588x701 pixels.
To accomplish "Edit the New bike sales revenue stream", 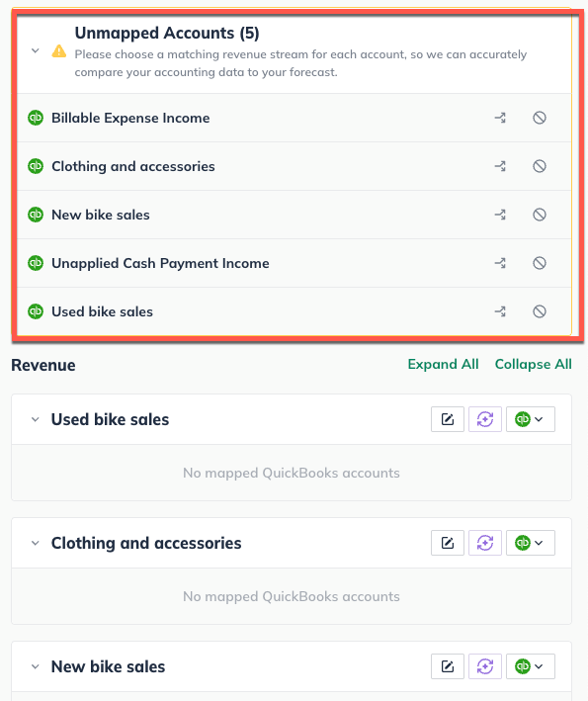I will [448, 666].
